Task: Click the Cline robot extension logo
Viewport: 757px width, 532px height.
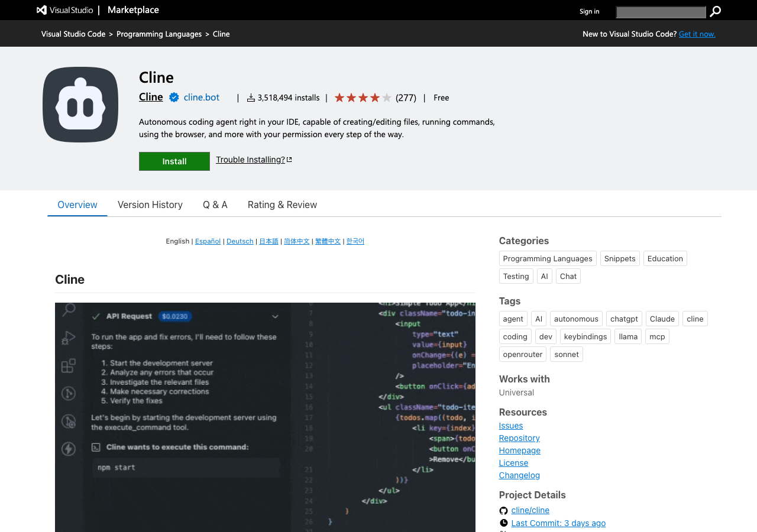Action: (x=80, y=105)
